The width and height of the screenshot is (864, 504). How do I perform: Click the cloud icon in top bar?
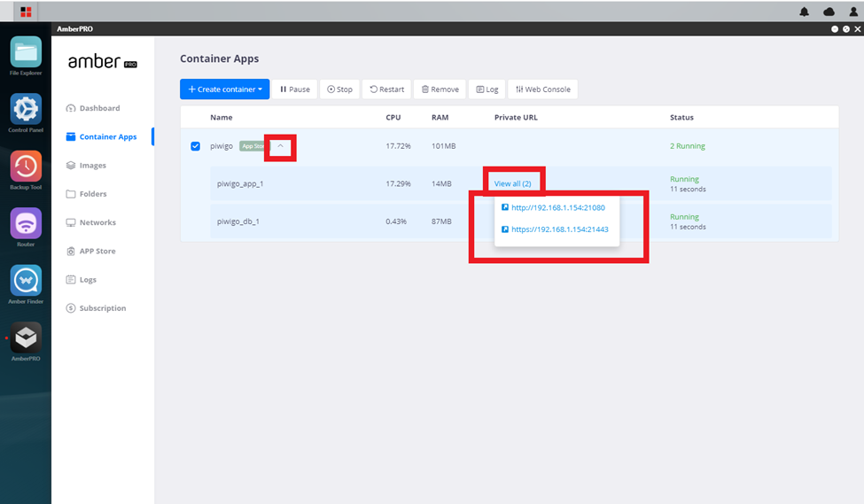[x=829, y=12]
